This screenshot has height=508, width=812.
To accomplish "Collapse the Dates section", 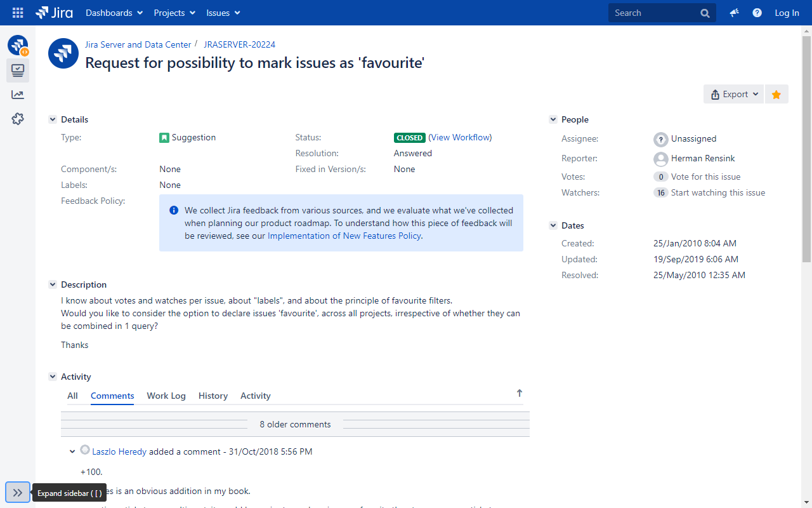I will coord(553,225).
